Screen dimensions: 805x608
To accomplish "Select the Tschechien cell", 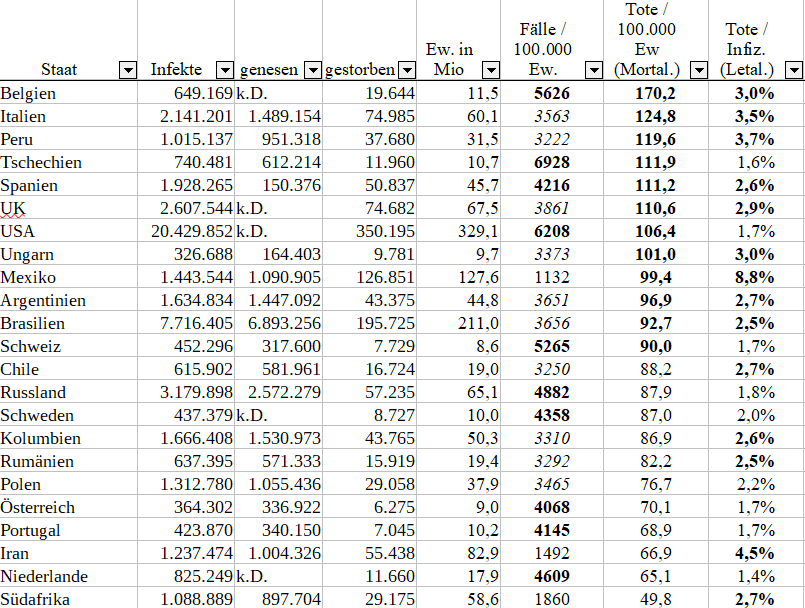I will point(68,162).
